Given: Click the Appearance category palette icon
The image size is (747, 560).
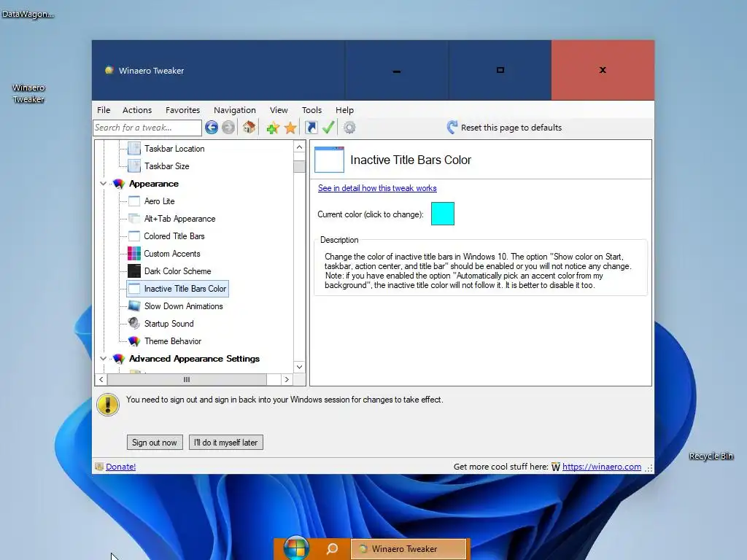Looking at the screenshot, I should 119,184.
